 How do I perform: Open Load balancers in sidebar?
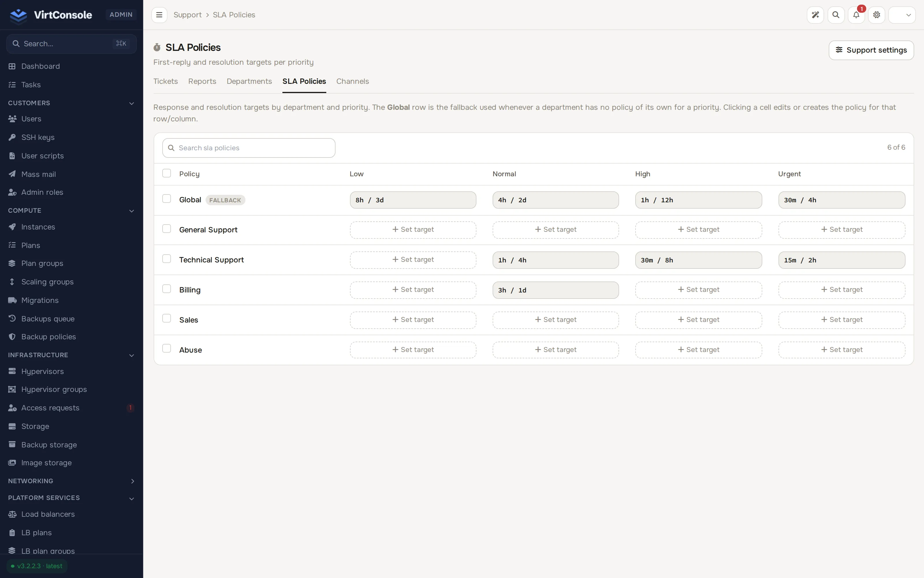pyautogui.click(x=71, y=514)
